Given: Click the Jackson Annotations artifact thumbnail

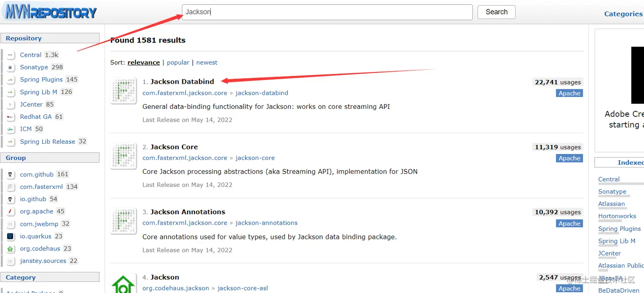Looking at the screenshot, I should pos(124,221).
